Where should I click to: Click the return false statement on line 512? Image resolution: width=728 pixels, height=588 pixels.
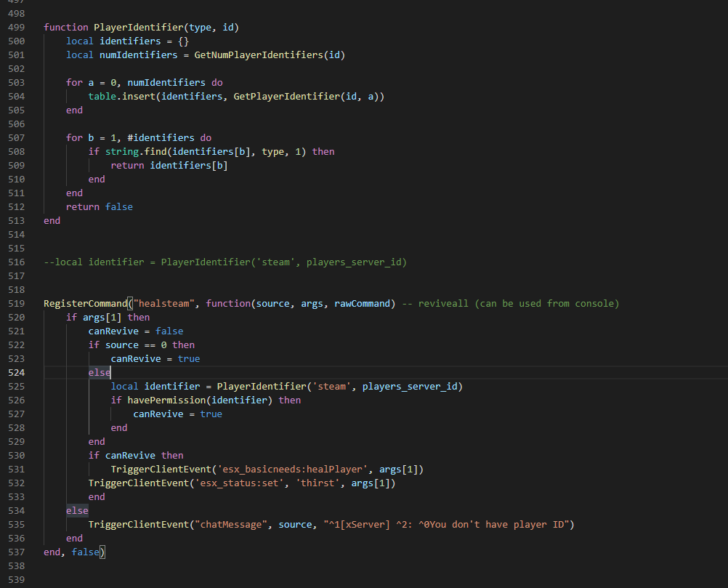point(99,206)
